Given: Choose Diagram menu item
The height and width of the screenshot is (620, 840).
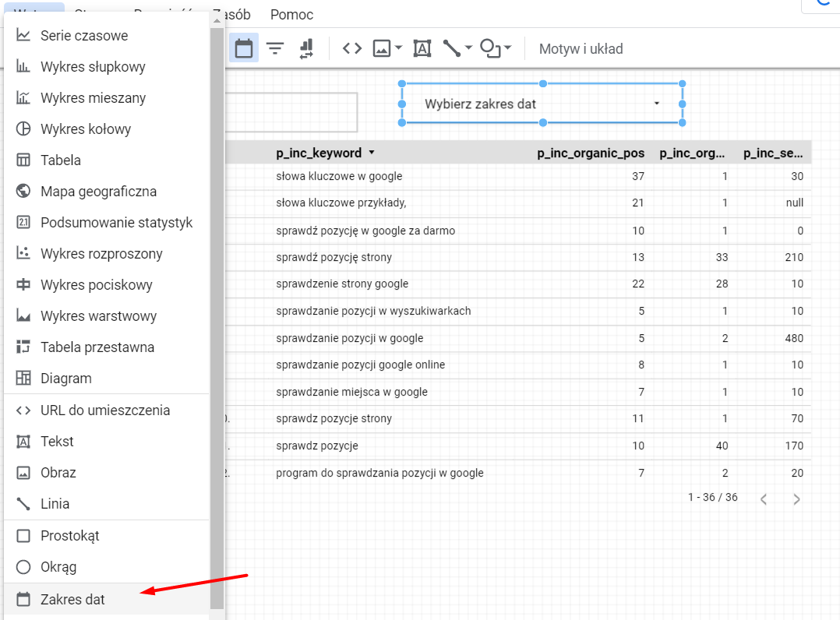Looking at the screenshot, I should (x=106, y=378).
